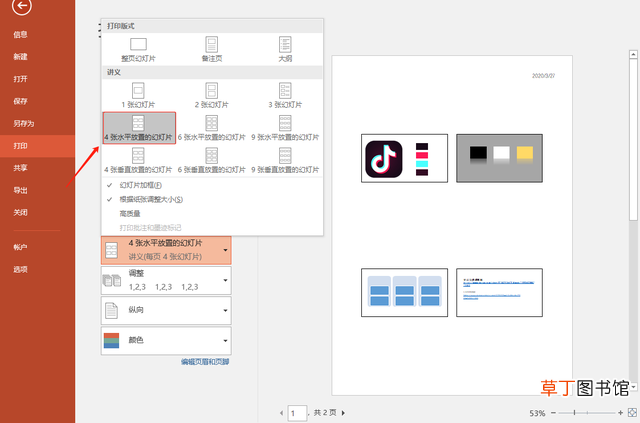Open the 颜色 color mode dropdown

pos(166,341)
